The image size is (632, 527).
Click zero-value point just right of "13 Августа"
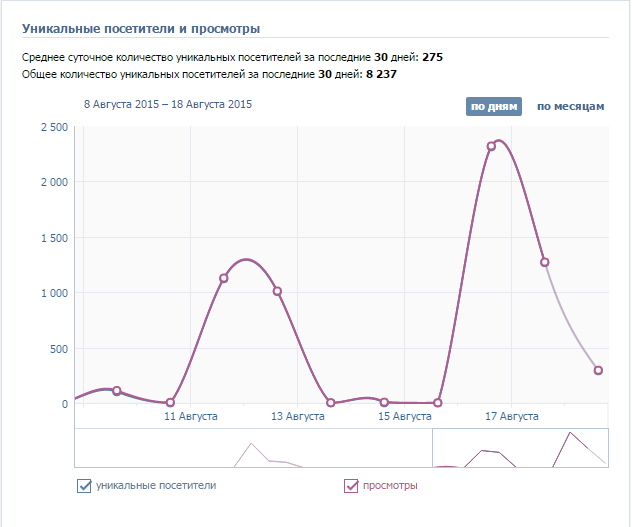[x=331, y=403]
